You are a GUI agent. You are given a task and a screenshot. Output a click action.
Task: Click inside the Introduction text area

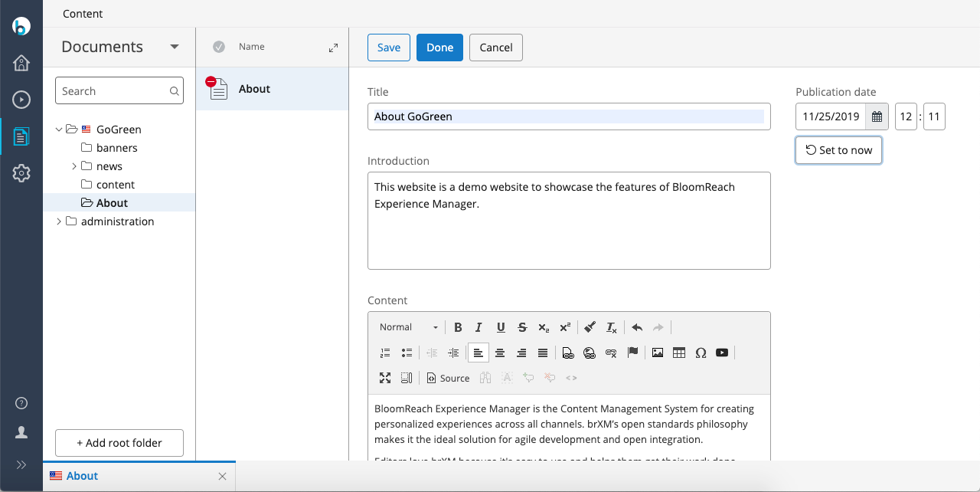click(x=569, y=221)
